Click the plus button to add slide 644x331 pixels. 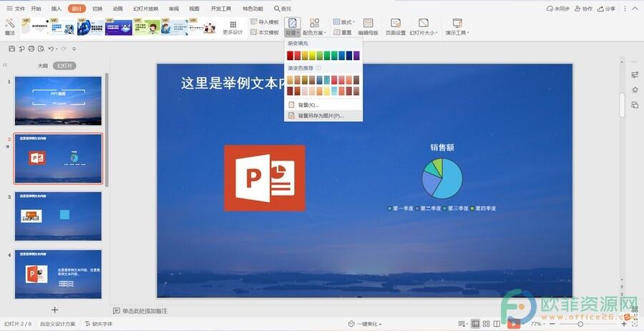[54, 310]
